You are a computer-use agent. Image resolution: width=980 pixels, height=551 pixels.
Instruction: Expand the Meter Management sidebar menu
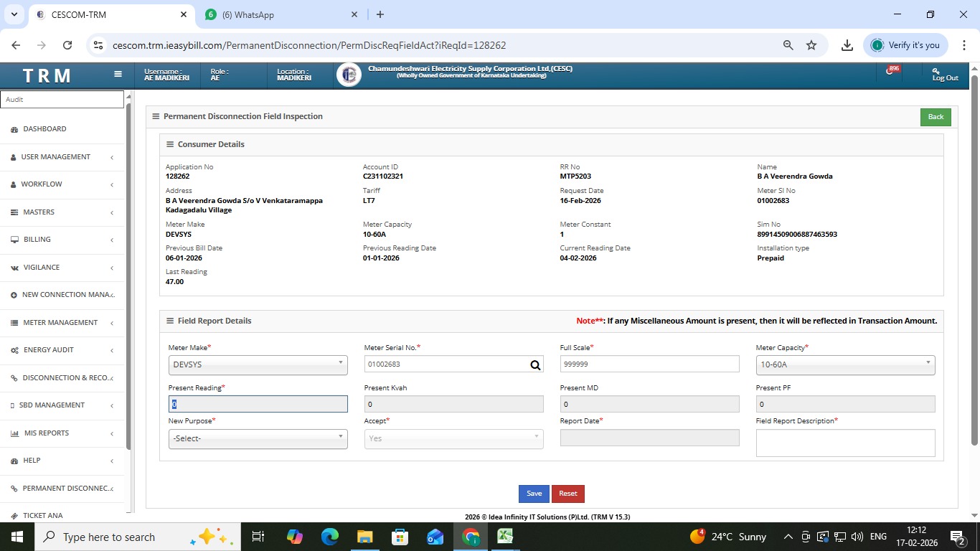click(x=60, y=323)
